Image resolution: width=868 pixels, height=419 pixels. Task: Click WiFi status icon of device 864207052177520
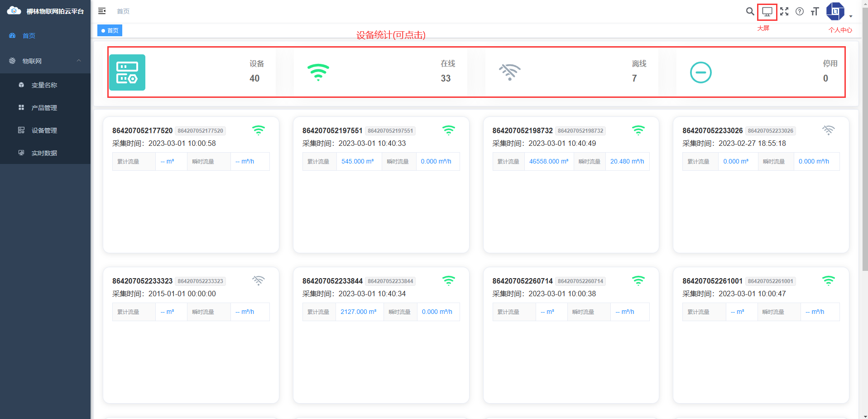[x=258, y=130]
